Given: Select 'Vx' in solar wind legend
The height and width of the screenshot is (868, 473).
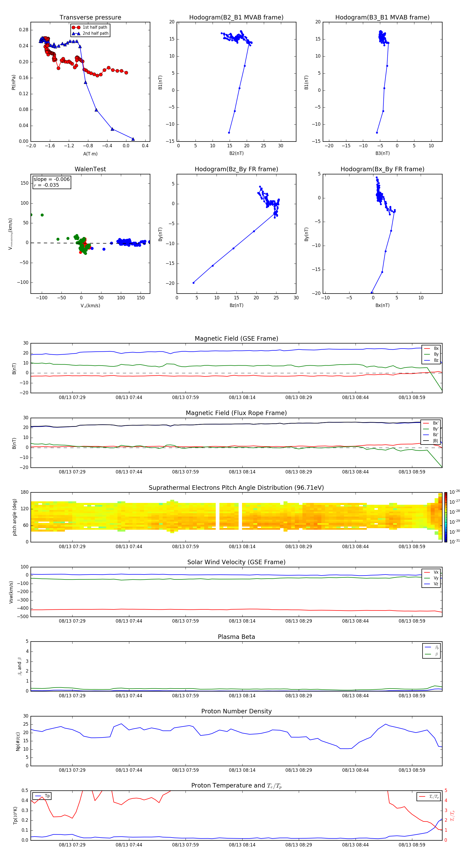Looking at the screenshot, I should [x=431, y=572].
